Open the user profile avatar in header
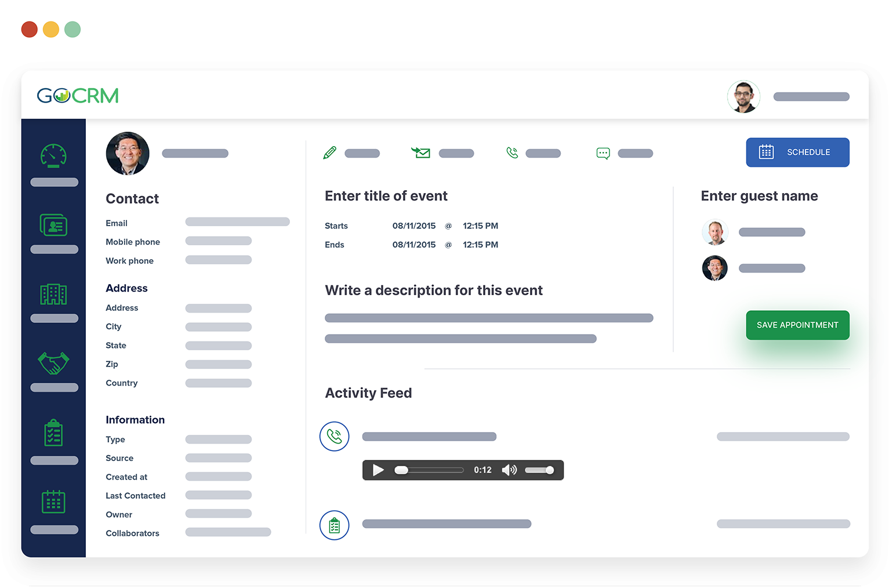 coord(743,97)
